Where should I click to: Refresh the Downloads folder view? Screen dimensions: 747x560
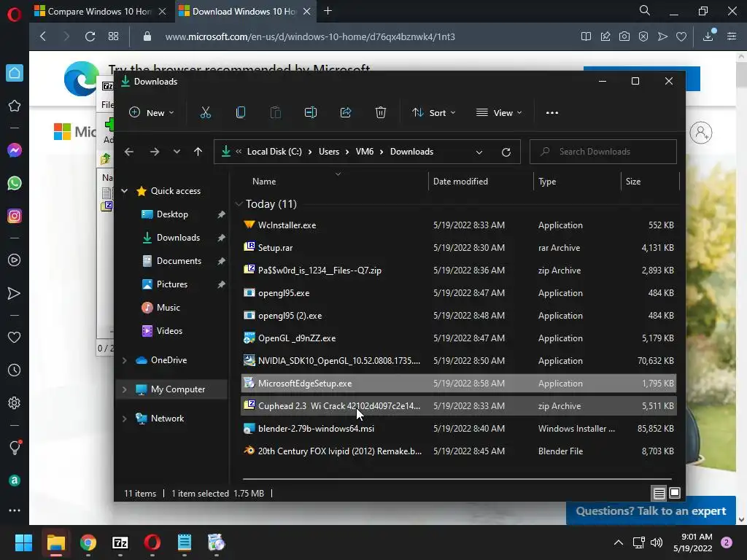tap(506, 152)
